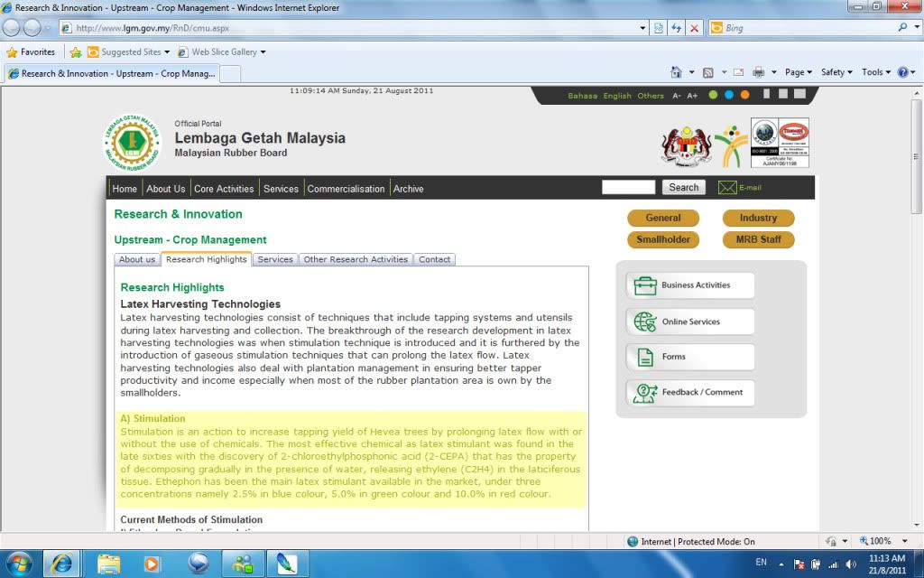Open Windows Explorer folder in taskbar
The width and height of the screenshot is (924, 578).
click(108, 564)
